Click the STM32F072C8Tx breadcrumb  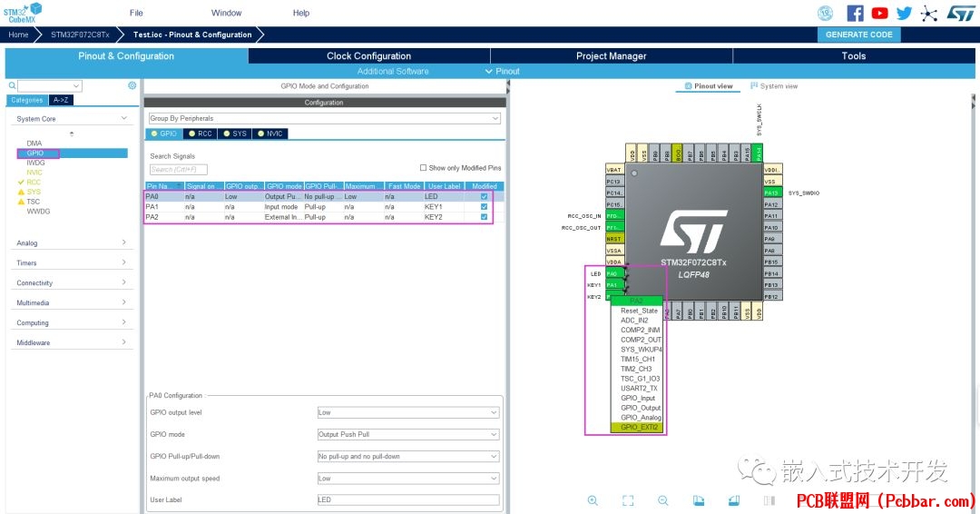click(x=80, y=35)
